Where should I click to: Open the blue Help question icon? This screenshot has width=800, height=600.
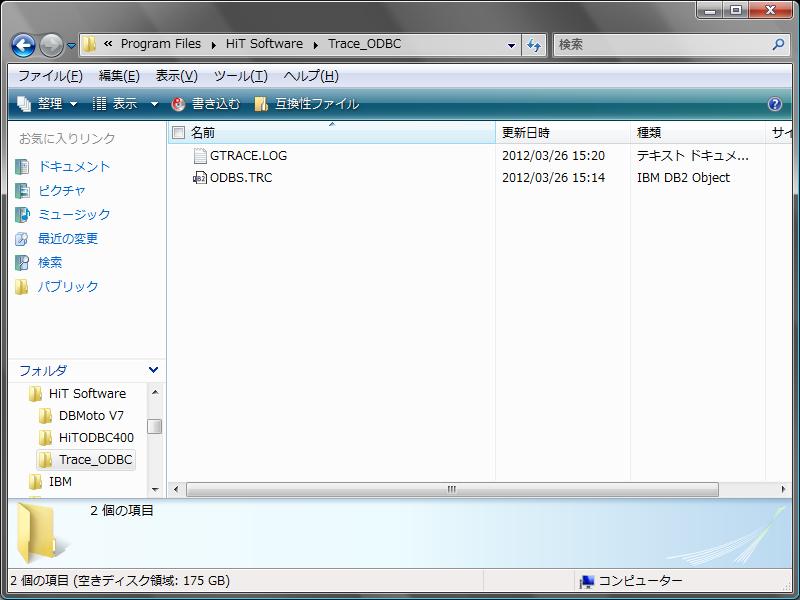pos(774,104)
